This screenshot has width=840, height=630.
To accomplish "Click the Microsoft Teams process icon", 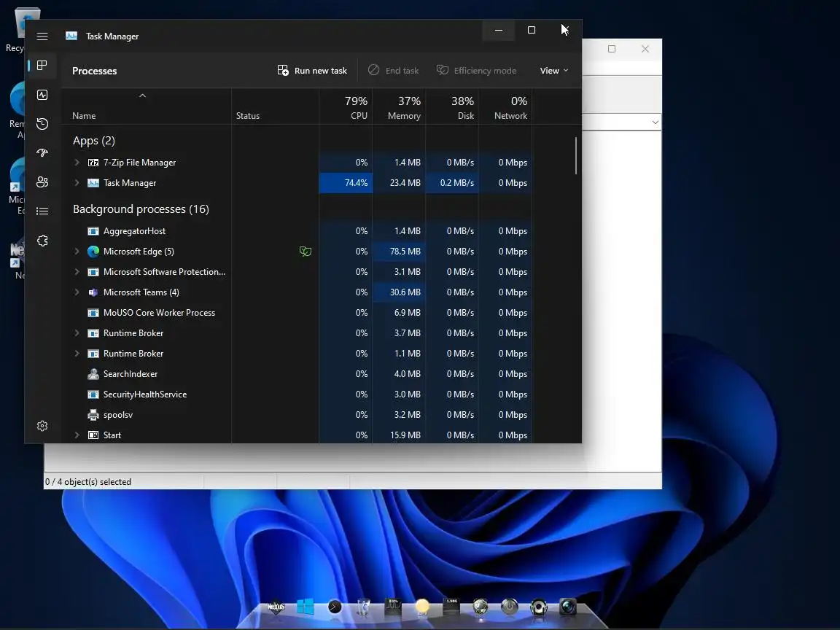I will click(x=93, y=292).
